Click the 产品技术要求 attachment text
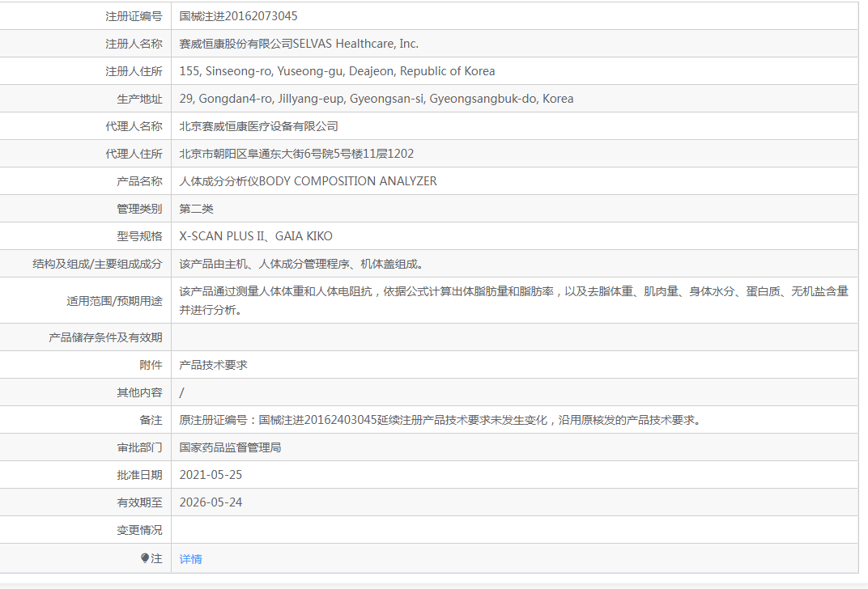Image resolution: width=868 pixels, height=589 pixels. pos(213,365)
